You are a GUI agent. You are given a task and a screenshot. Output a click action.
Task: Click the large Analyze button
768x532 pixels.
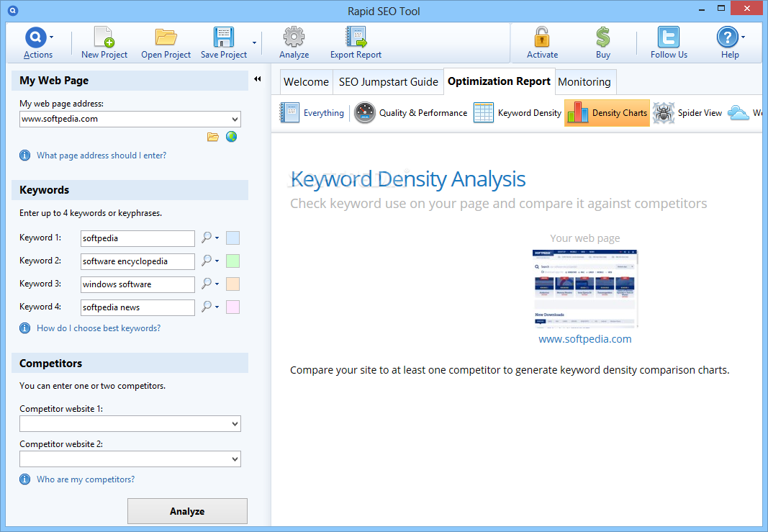click(x=187, y=511)
